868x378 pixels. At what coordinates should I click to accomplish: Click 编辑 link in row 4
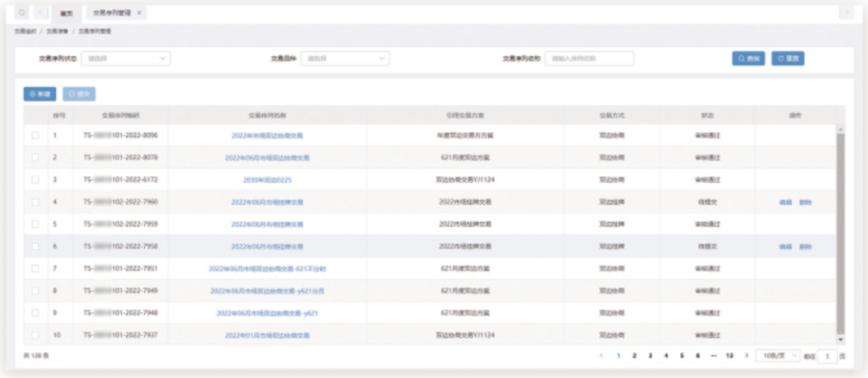[x=785, y=202]
